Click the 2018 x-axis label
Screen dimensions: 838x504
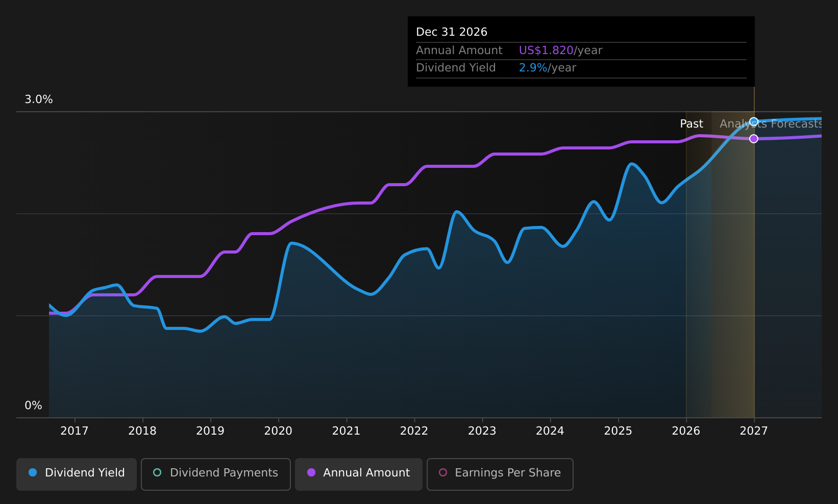142,431
